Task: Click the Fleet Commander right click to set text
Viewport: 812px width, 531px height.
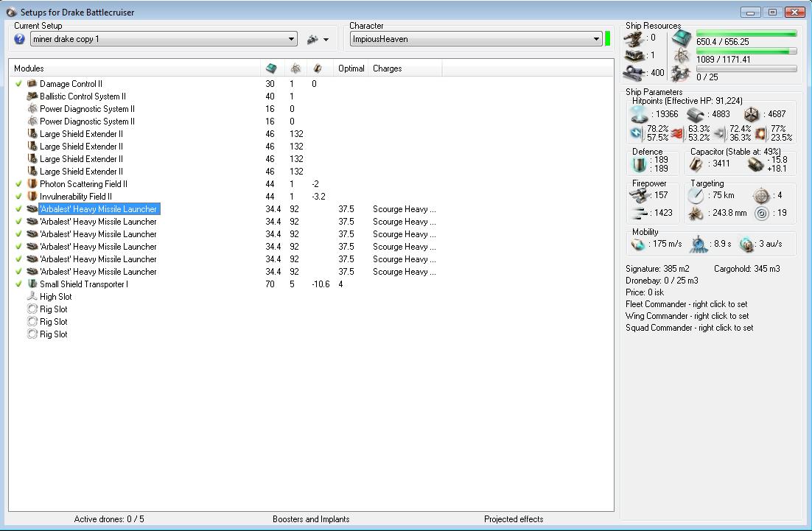Action: tap(686, 304)
